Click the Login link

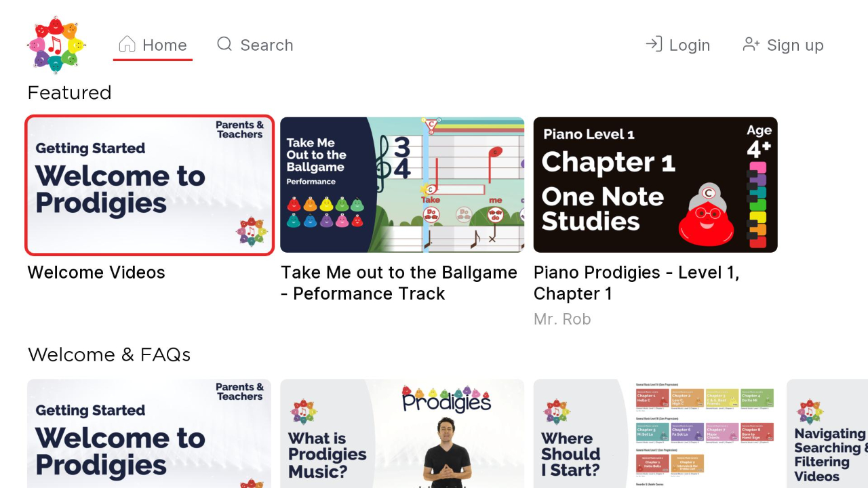(x=690, y=45)
